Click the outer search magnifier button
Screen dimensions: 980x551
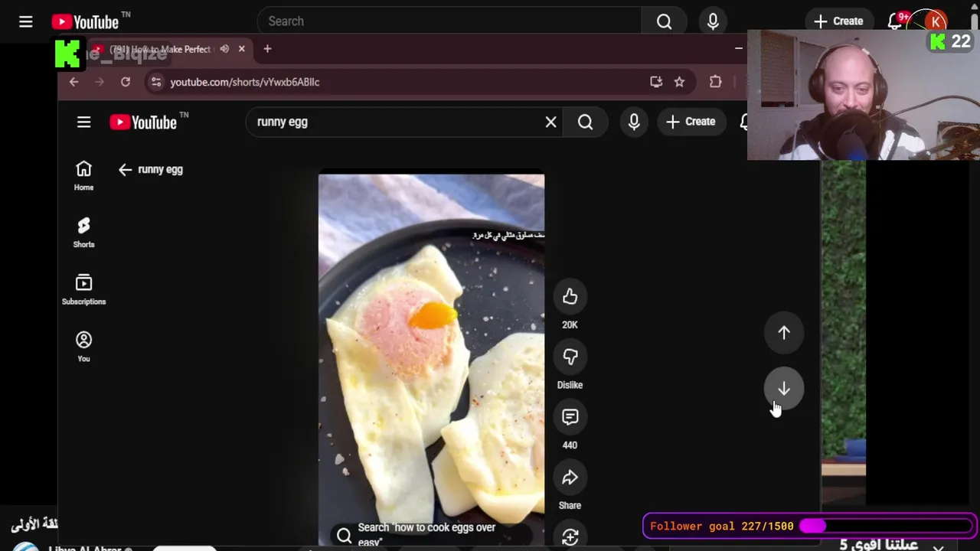pyautogui.click(x=664, y=21)
